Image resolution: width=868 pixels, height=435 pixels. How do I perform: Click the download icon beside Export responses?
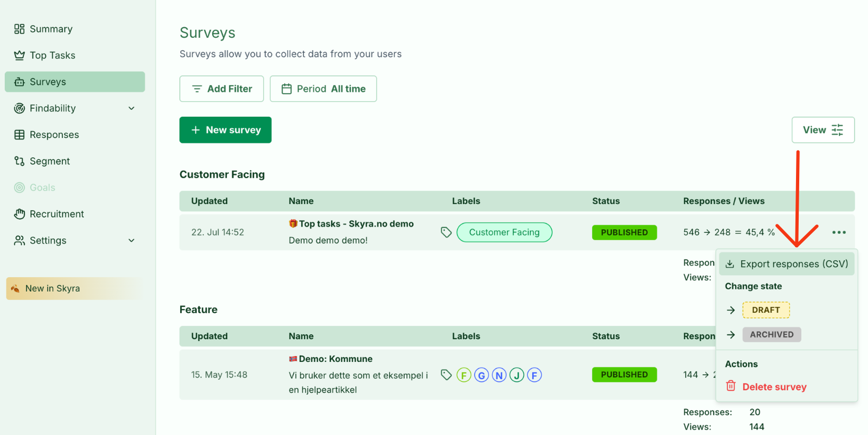[x=730, y=264]
